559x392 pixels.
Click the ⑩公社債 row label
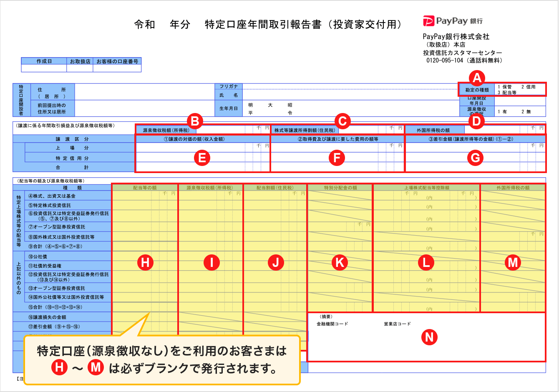coord(38,256)
